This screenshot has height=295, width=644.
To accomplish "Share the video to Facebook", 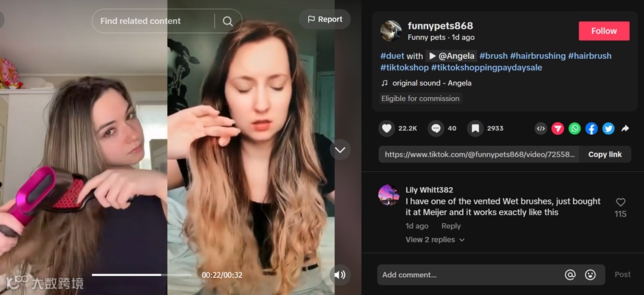I will pyautogui.click(x=591, y=129).
